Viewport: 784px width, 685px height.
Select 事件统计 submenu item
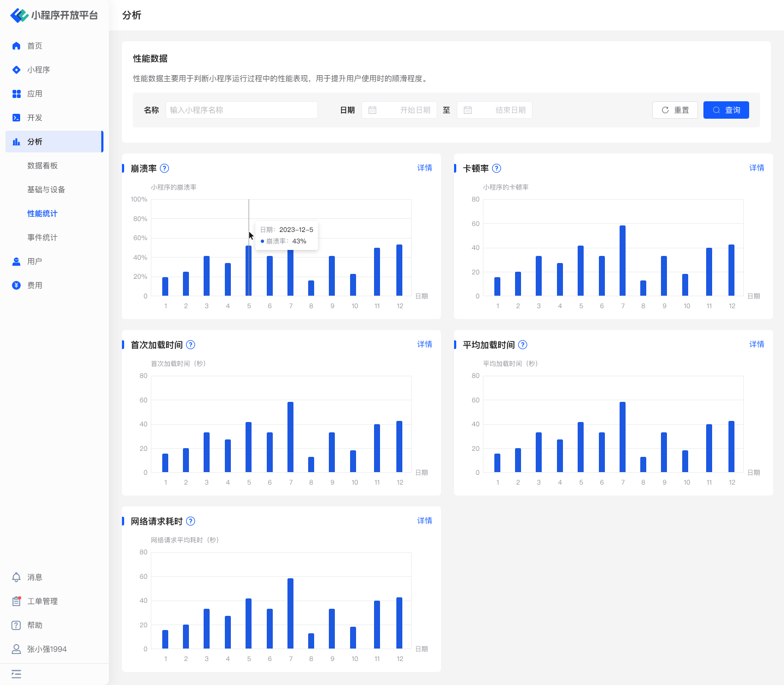coord(42,237)
